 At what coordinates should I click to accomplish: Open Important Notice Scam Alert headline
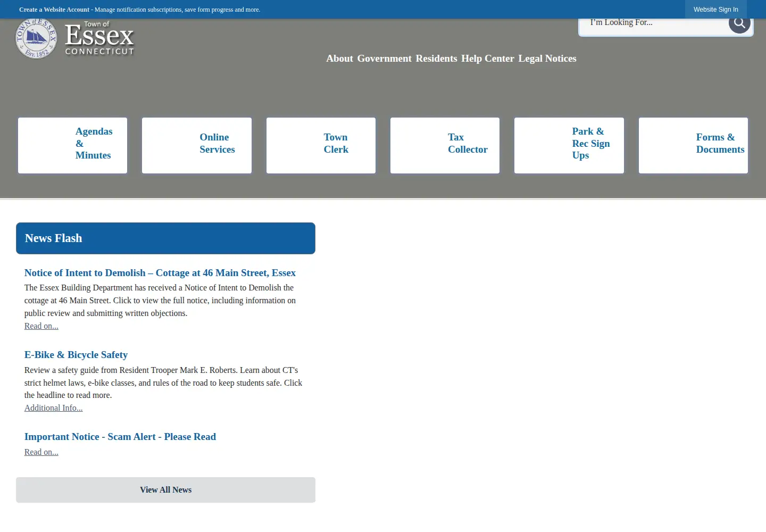coord(120,437)
